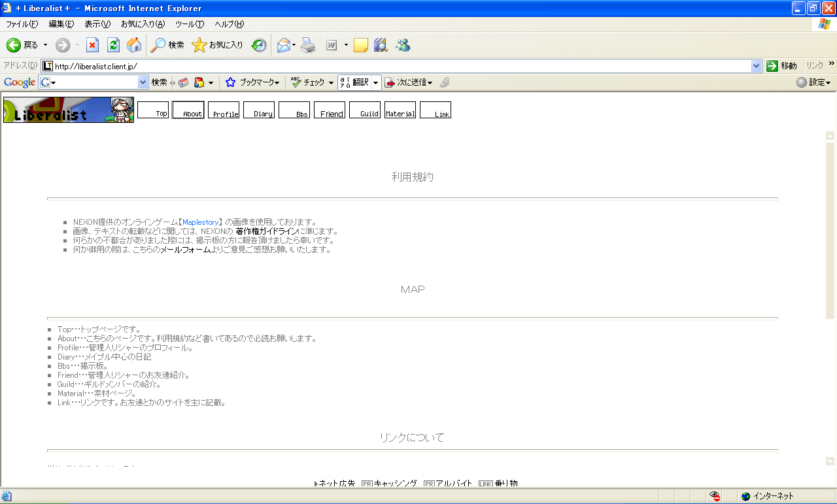Open the Guild navigation button
This screenshot has height=504, width=837.
point(365,110)
